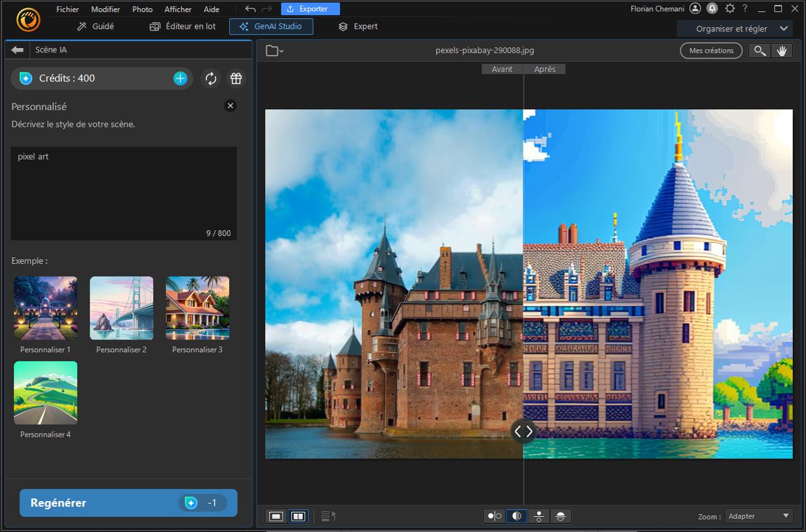Open Mes créations

(x=711, y=50)
